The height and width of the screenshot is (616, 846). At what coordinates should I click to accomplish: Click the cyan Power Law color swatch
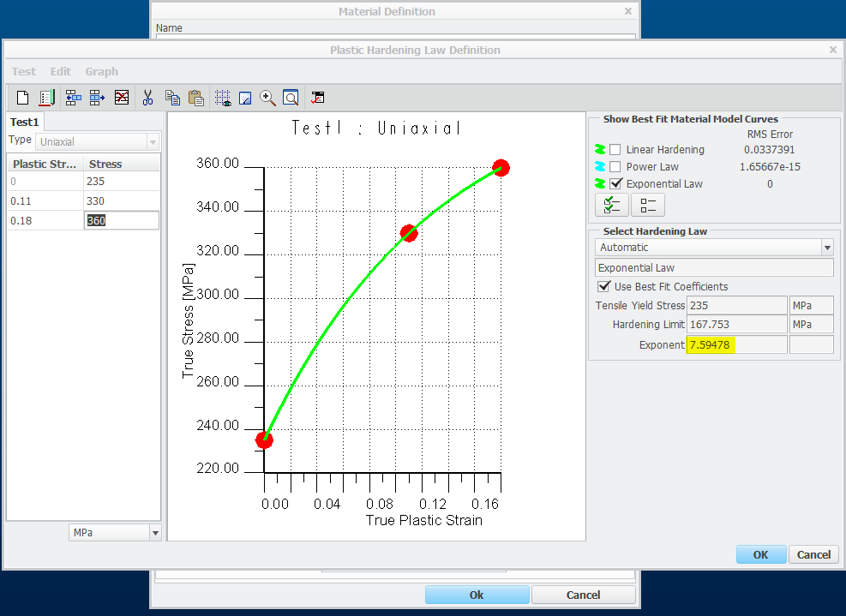click(600, 167)
